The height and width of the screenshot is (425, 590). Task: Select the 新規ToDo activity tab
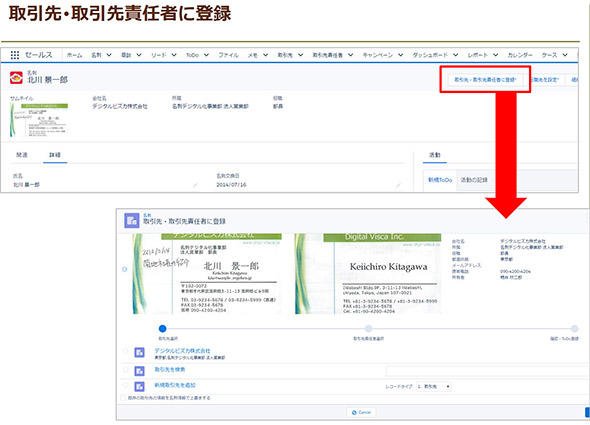[x=440, y=180]
